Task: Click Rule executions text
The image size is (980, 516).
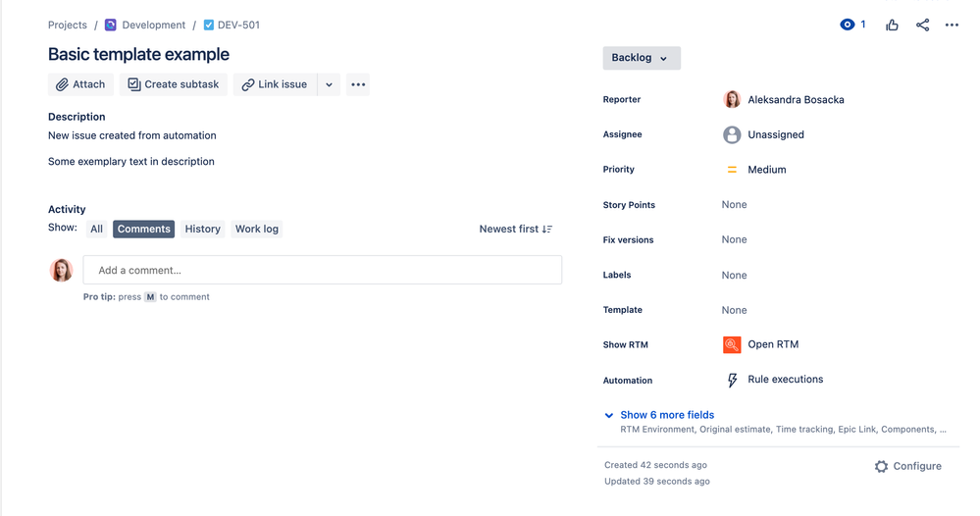Action: tap(786, 380)
